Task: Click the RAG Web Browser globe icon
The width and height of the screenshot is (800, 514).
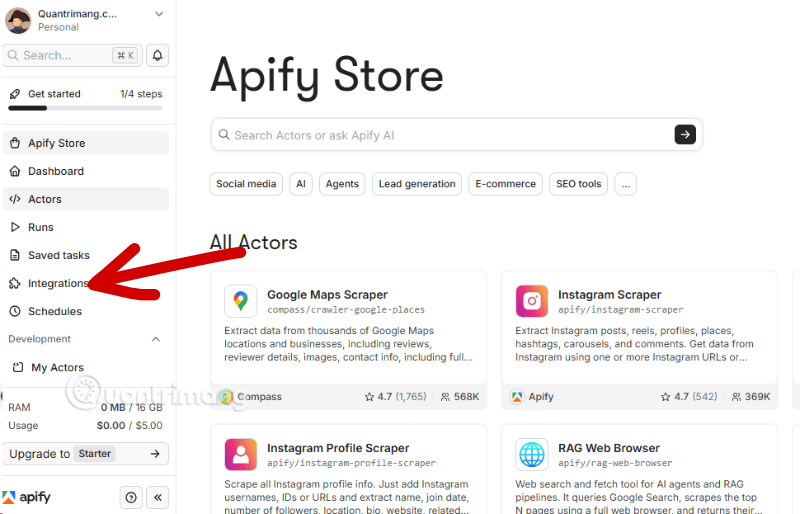Action: (x=532, y=454)
